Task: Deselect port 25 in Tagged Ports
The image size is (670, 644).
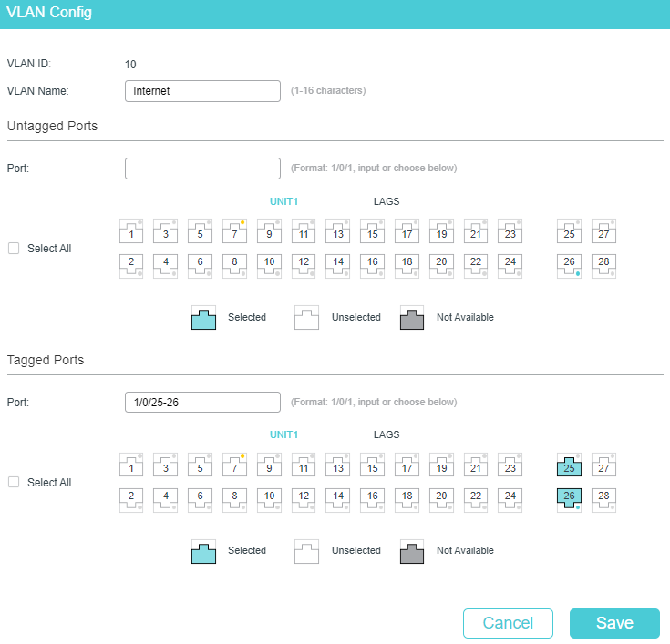Action: (569, 465)
